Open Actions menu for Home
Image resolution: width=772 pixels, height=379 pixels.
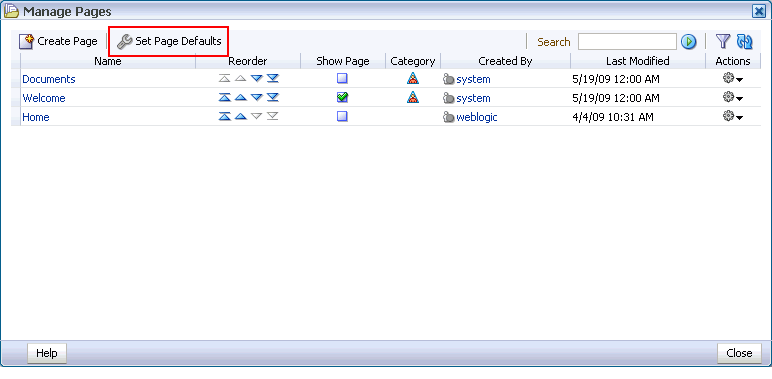(x=733, y=117)
